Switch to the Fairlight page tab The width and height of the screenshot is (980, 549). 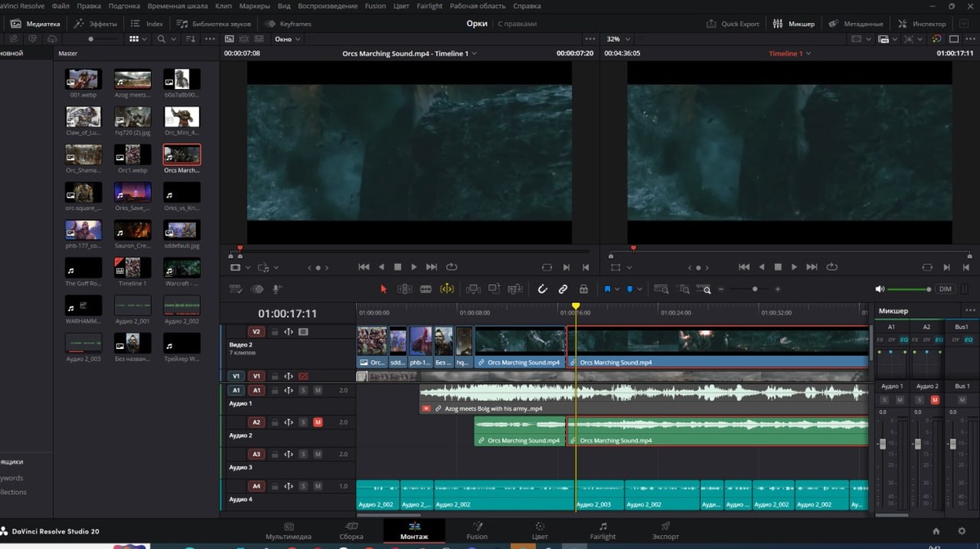click(603, 531)
